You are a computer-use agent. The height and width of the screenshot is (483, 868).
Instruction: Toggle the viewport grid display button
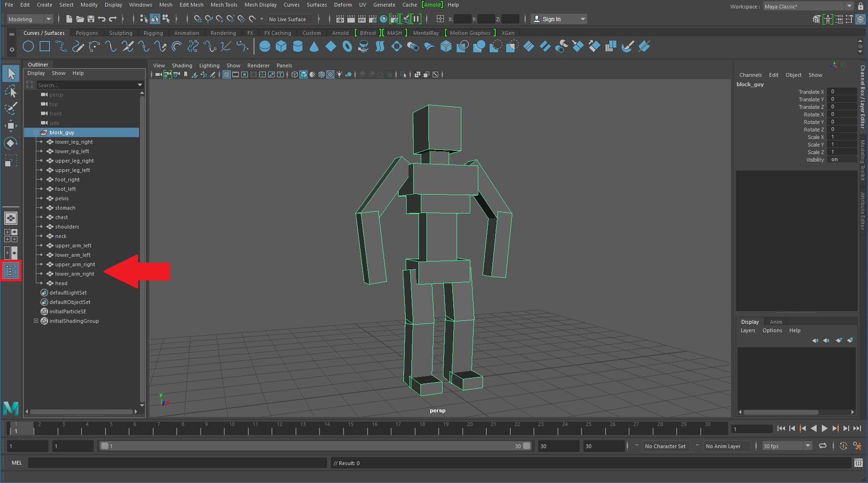227,74
